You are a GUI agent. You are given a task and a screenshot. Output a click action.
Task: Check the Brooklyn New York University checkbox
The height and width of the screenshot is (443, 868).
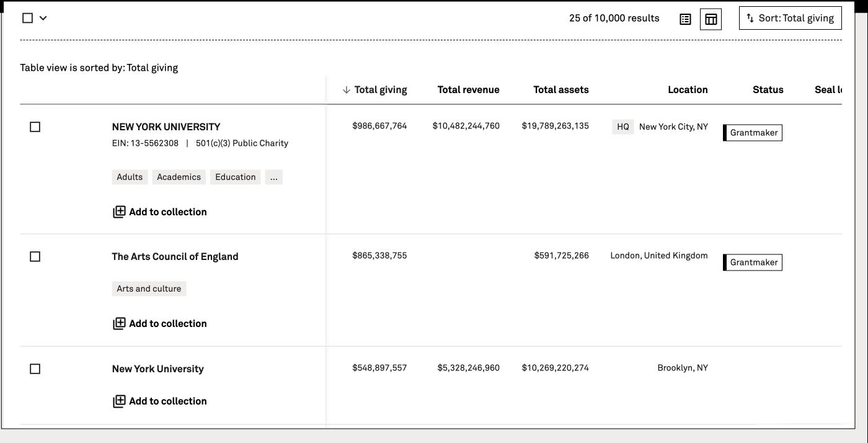pyautogui.click(x=35, y=369)
